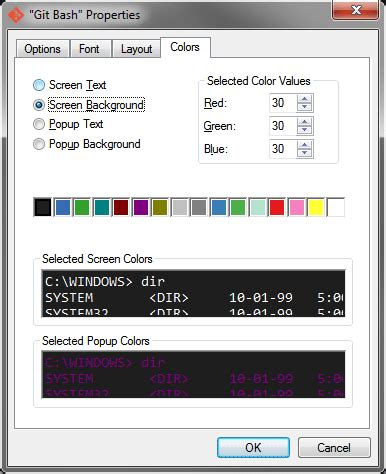386x474 pixels.
Task: Pick the medium gray color swatch
Action: coord(199,207)
